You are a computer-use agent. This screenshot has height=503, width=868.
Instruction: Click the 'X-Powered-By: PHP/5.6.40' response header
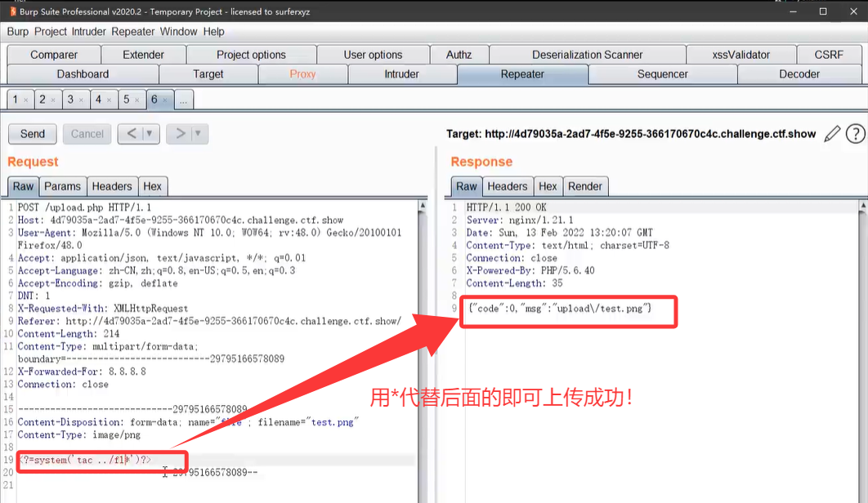coord(530,270)
